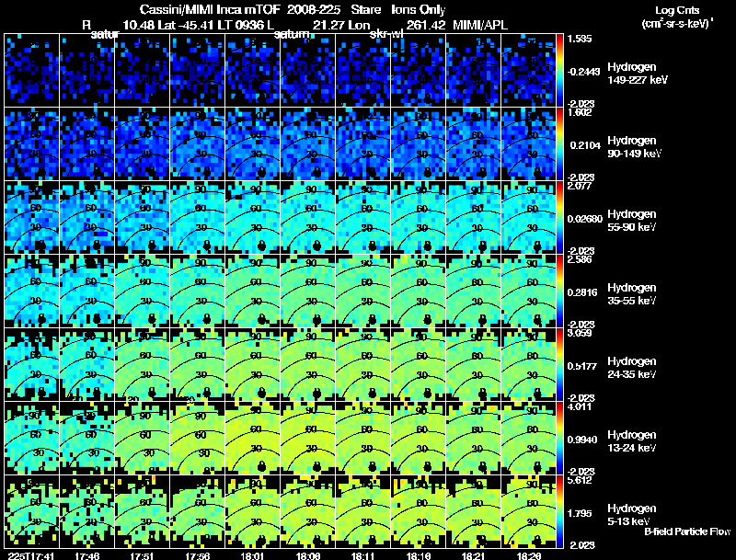Screen dimensions: 736x560
Task: Click the '18:06' time label
Action: tap(308, 555)
